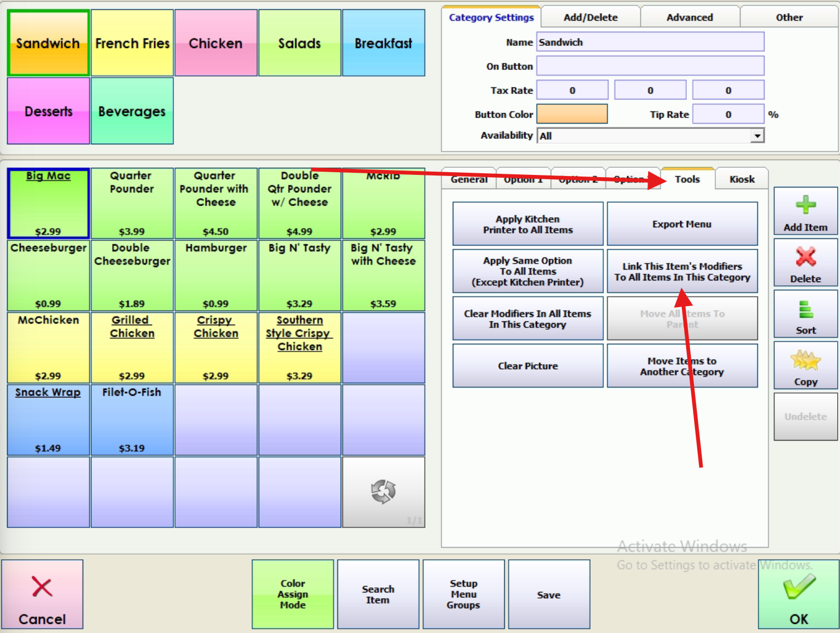Select the Snack Wrap item
840x633 pixels.
(x=48, y=420)
